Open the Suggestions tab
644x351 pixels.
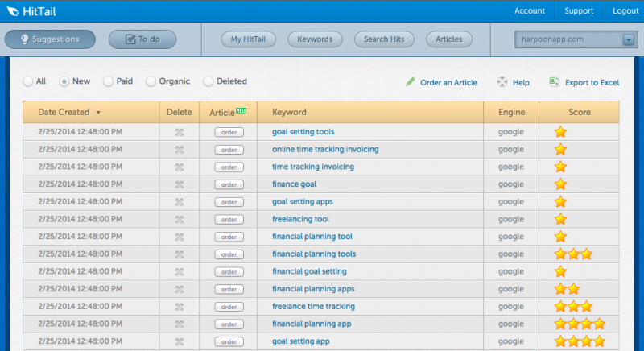(x=50, y=39)
